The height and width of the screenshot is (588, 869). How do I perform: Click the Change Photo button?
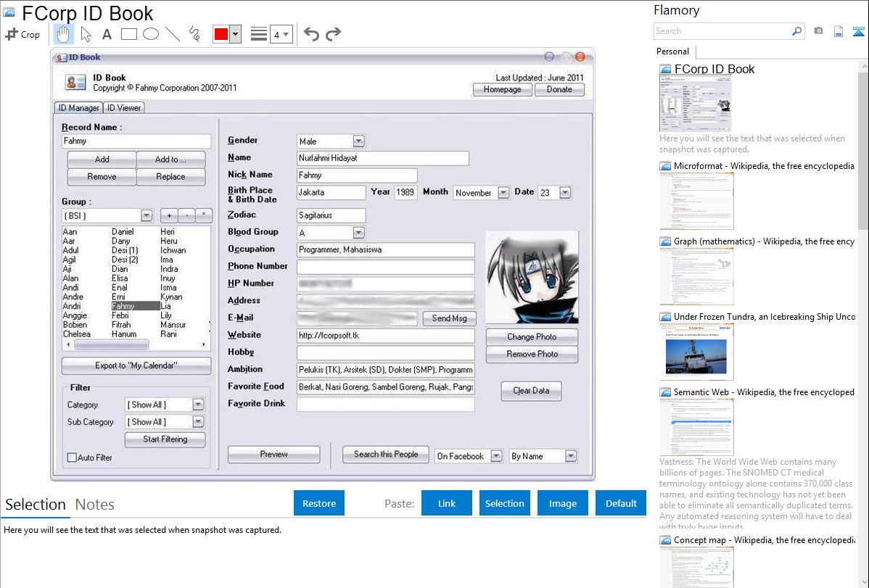532,336
